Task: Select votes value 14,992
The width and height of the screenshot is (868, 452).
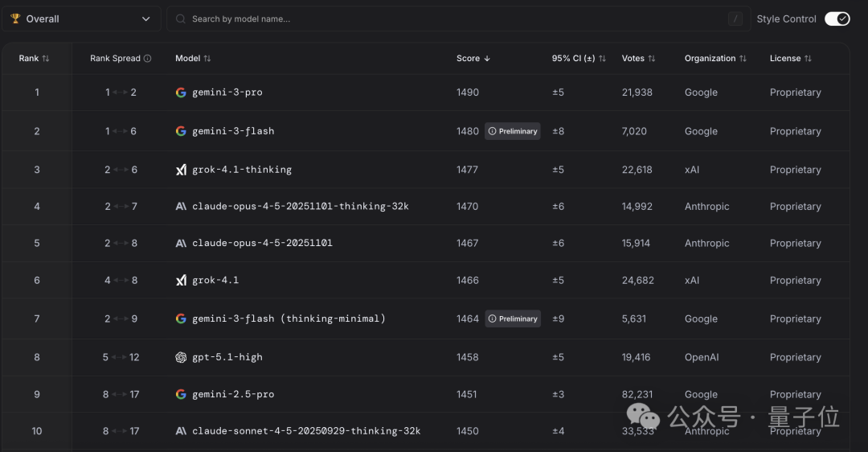Action: tap(637, 206)
